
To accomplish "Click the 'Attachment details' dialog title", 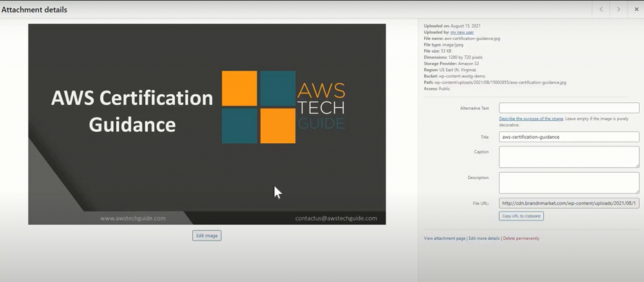I will click(x=35, y=9).
